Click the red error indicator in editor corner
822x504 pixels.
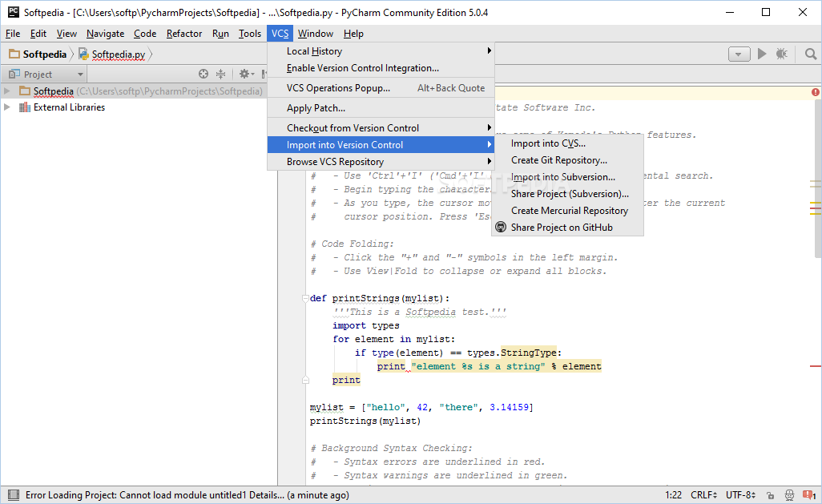point(816,92)
